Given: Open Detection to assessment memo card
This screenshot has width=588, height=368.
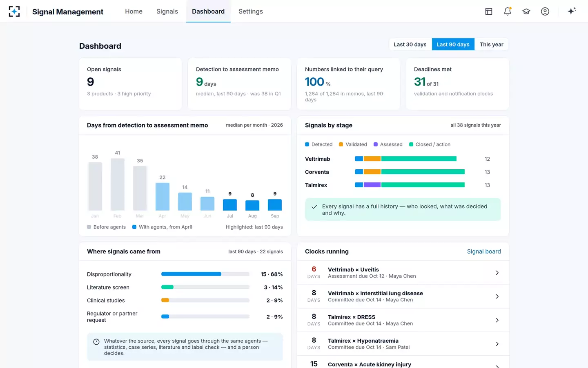Looking at the screenshot, I should pos(239,84).
